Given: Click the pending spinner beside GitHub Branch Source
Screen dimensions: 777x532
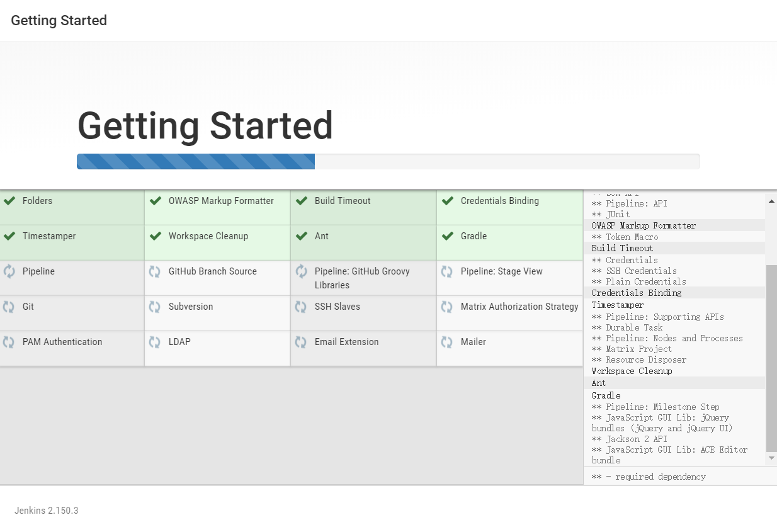Looking at the screenshot, I should click(155, 271).
